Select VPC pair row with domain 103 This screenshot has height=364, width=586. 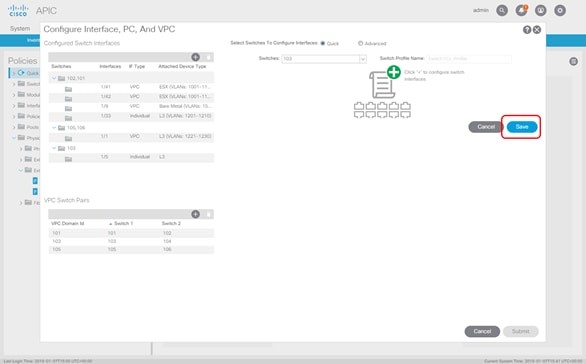click(x=131, y=241)
